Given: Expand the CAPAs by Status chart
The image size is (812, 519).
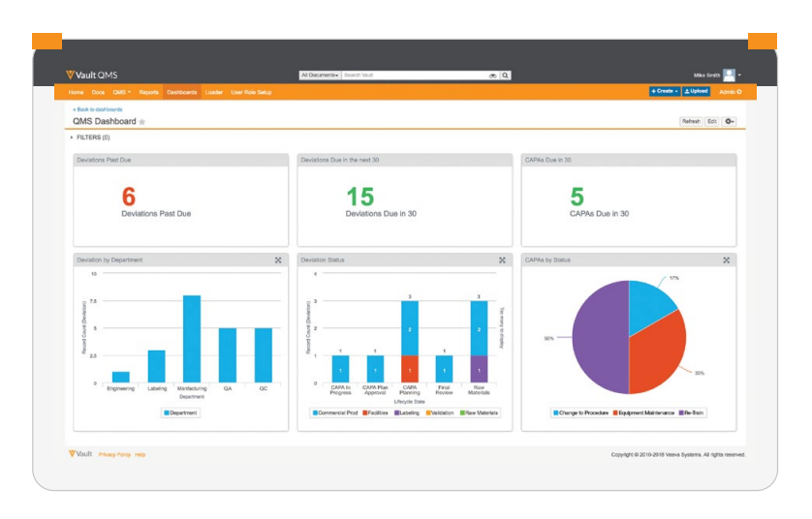Looking at the screenshot, I should [x=726, y=259].
